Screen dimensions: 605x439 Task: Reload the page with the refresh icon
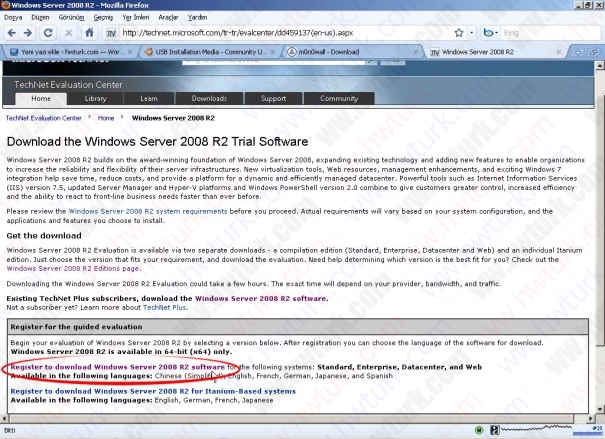pyautogui.click(x=48, y=33)
